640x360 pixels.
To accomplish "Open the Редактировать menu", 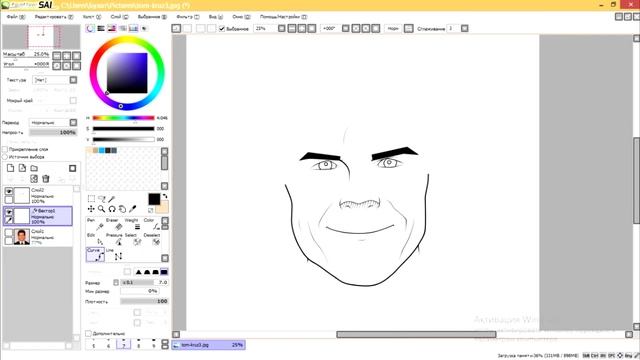I will (x=53, y=17).
